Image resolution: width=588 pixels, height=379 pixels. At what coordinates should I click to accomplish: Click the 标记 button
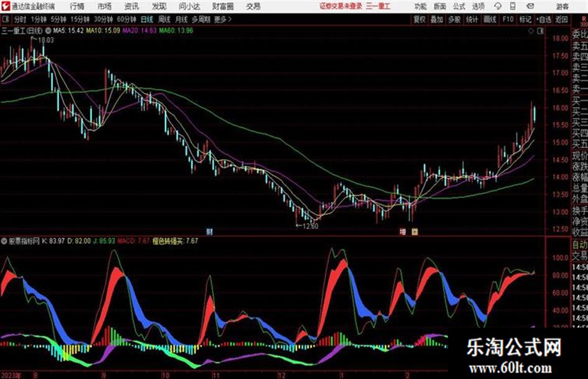[x=525, y=19]
